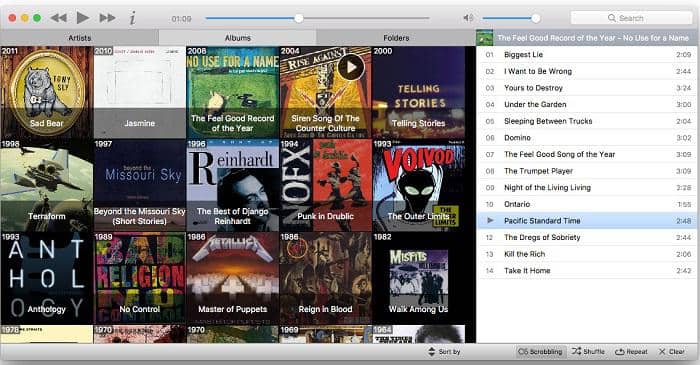Select track Kill the Rich
700x365 pixels.
coord(587,254)
